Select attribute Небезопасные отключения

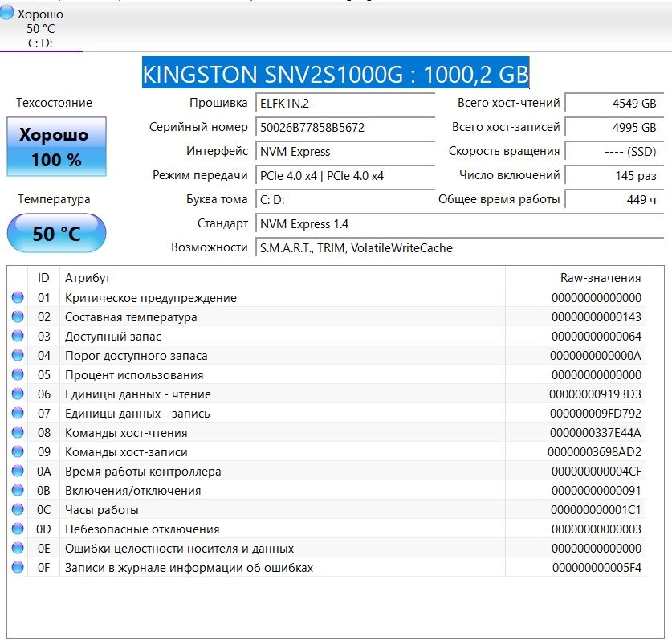tap(142, 529)
